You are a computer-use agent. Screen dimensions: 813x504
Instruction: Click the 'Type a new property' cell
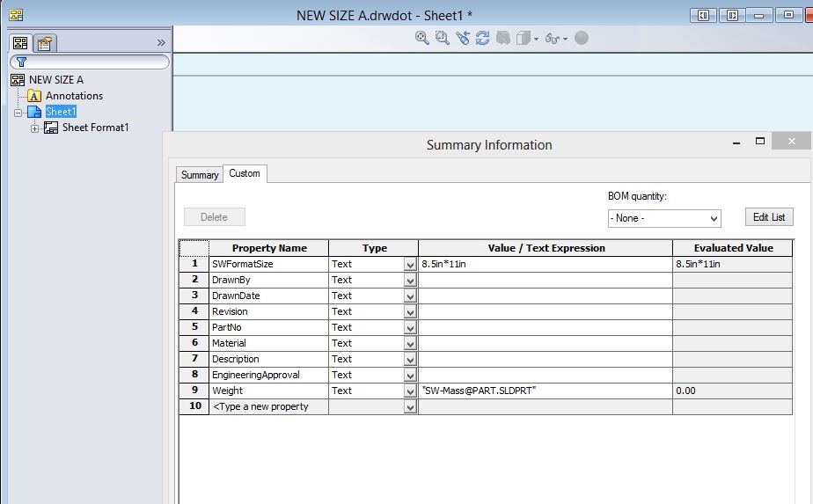click(x=268, y=406)
